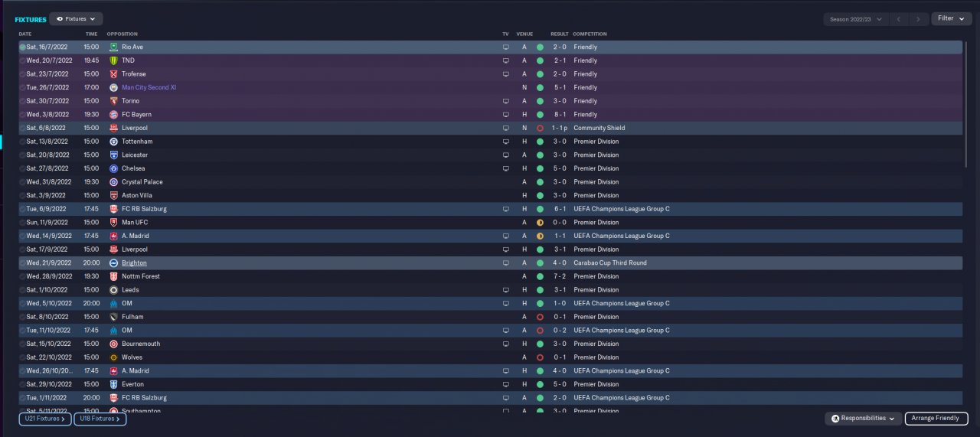
Task: Open U18 Fixtures tab
Action: [x=100, y=419]
